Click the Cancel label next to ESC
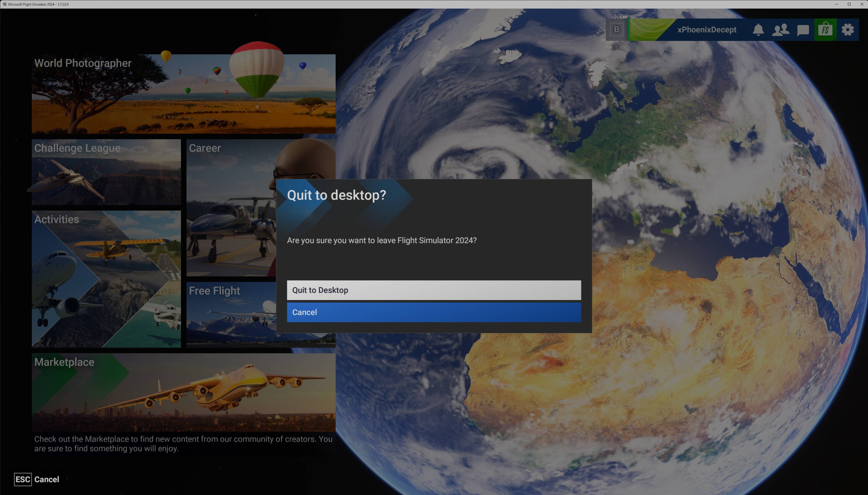This screenshot has height=495, width=868. 46,479
